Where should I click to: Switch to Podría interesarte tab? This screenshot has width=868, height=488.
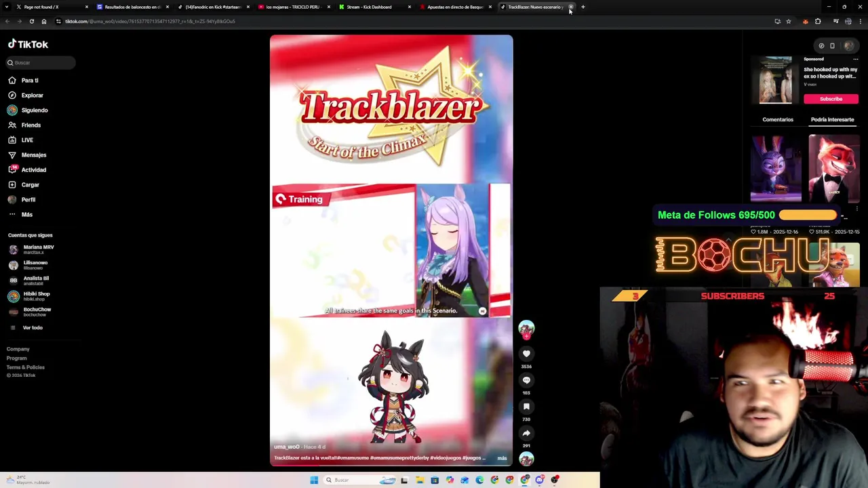[832, 119]
